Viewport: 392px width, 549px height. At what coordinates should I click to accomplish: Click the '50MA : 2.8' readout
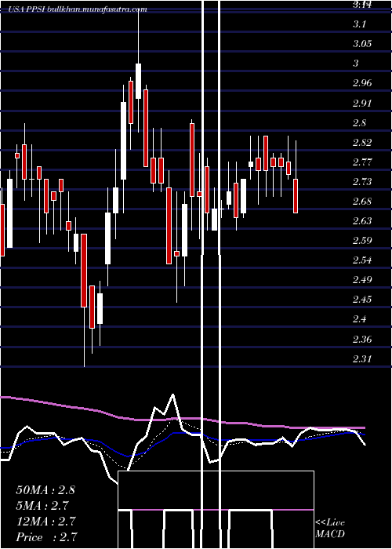(x=45, y=490)
